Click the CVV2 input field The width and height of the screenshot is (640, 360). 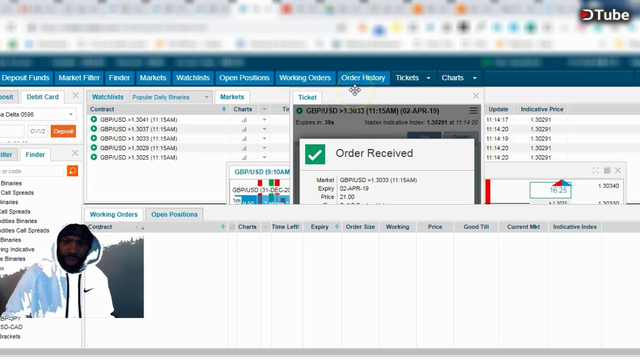[x=38, y=131]
